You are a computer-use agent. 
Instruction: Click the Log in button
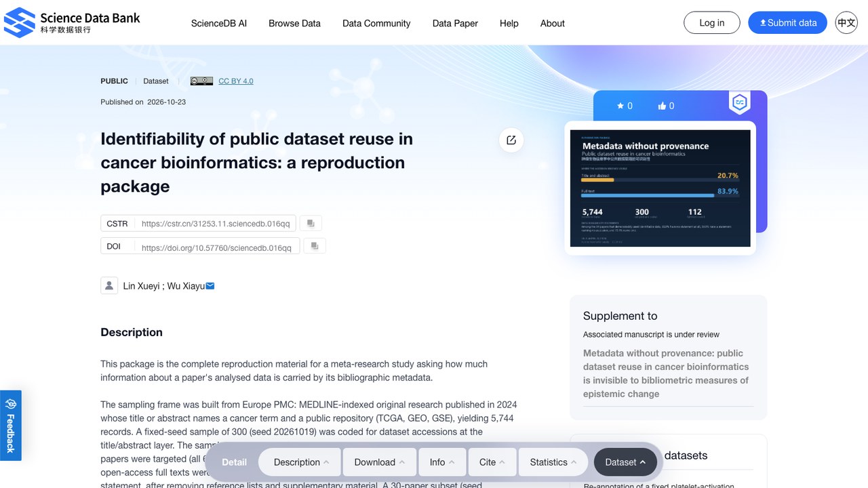click(x=712, y=22)
